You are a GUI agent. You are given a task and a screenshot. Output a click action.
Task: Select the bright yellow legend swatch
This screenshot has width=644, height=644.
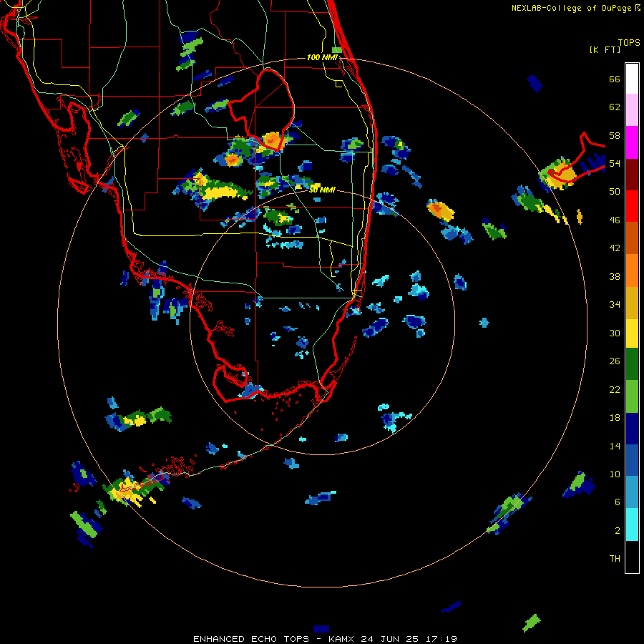tap(632, 333)
